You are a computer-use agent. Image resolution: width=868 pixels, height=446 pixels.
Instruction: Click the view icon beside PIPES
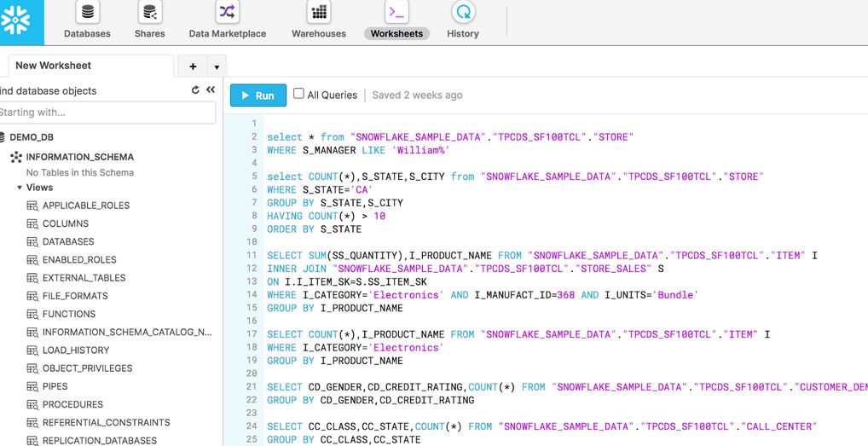pyautogui.click(x=32, y=386)
